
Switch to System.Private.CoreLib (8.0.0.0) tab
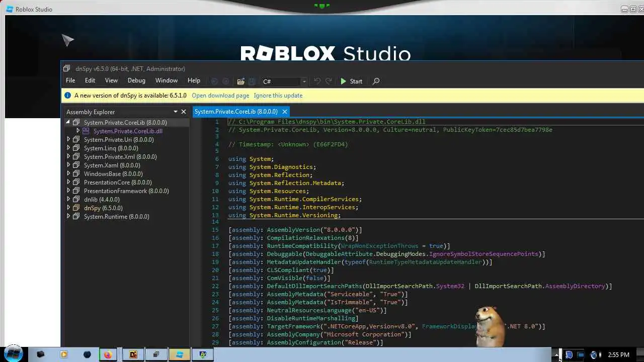click(236, 112)
